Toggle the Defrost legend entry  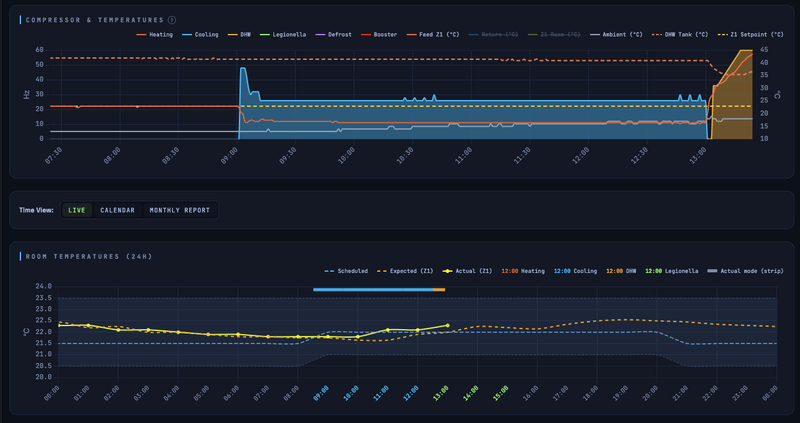pyautogui.click(x=333, y=35)
